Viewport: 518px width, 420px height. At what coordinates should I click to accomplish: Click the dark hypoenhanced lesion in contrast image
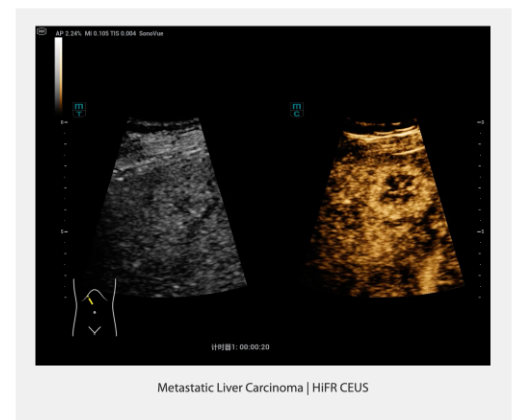click(399, 188)
